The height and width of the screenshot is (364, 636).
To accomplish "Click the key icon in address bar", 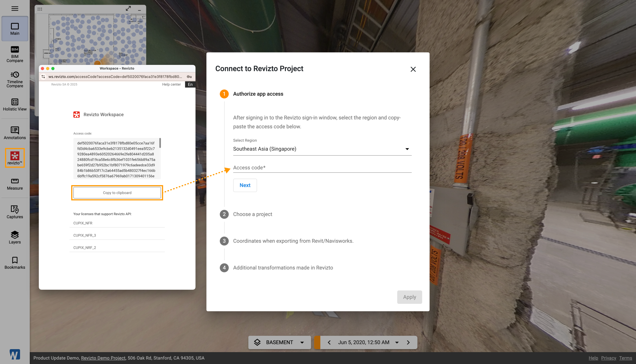I will click(189, 77).
